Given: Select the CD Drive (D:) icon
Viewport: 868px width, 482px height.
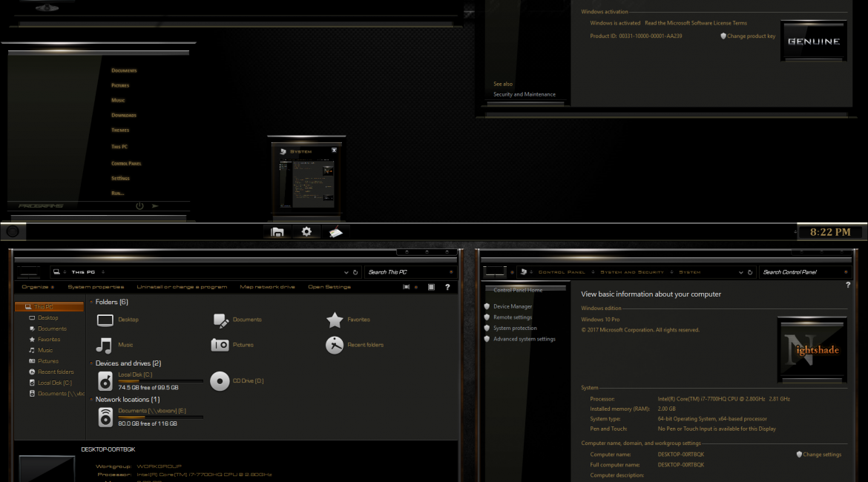Looking at the screenshot, I should pyautogui.click(x=220, y=381).
